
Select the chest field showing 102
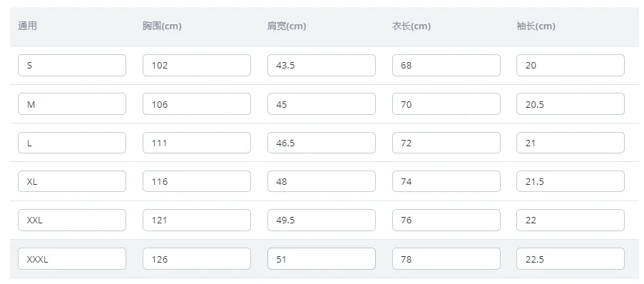point(197,66)
